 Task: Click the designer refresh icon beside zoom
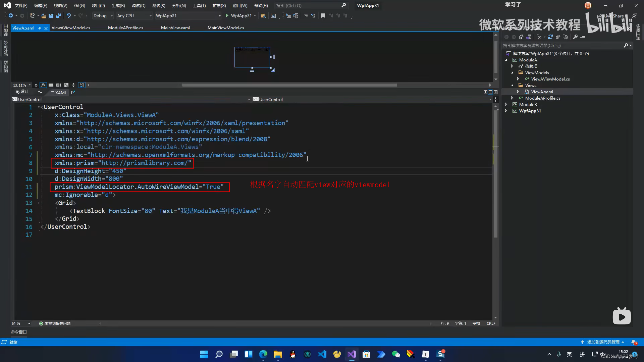tap(36, 85)
